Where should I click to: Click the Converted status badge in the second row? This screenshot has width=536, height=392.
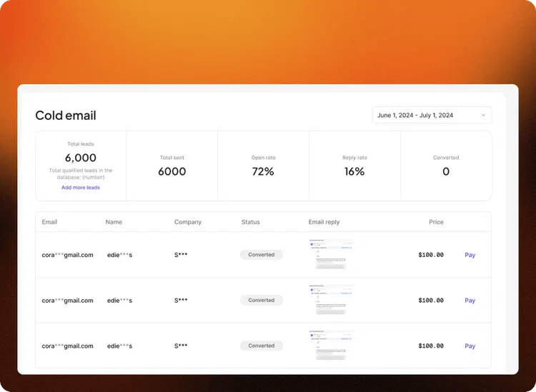(x=262, y=300)
